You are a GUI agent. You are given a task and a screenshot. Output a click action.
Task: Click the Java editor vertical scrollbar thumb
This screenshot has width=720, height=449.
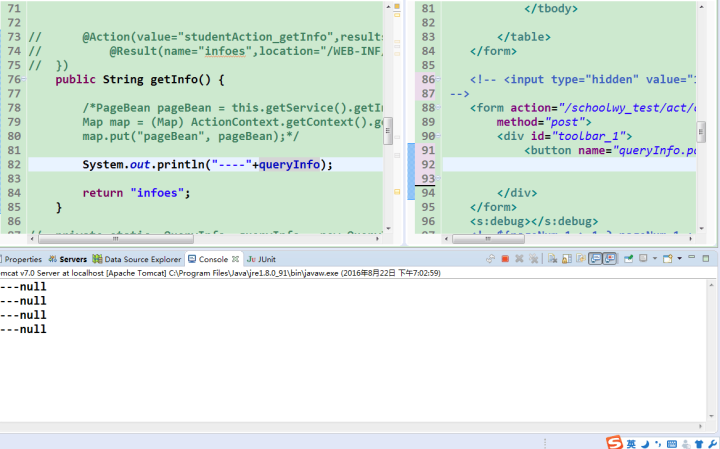(388, 131)
